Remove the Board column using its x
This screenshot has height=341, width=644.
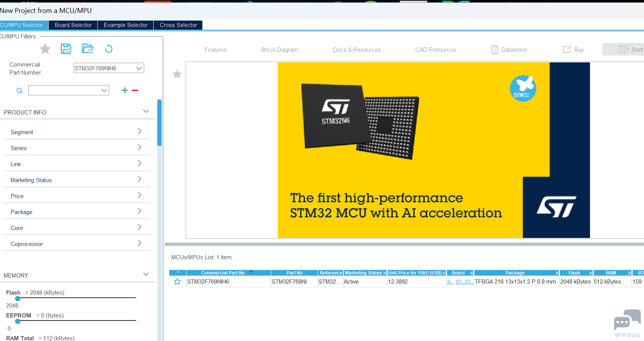pyautogui.click(x=471, y=273)
